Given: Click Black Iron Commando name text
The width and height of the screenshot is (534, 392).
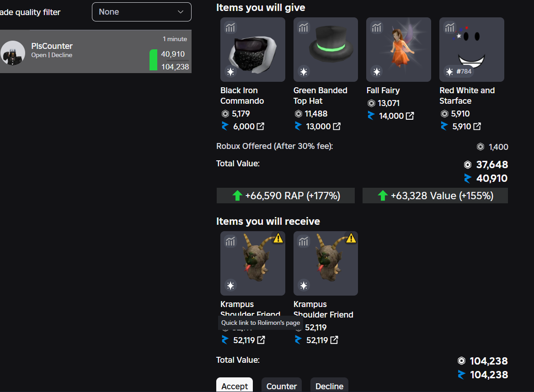Looking at the screenshot, I should point(242,95).
